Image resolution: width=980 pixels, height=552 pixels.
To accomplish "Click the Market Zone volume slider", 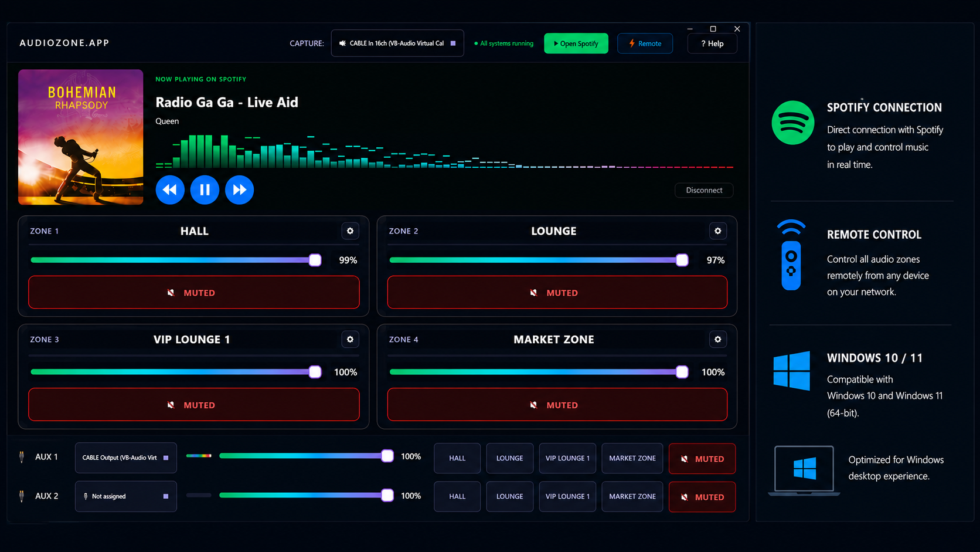I will 539,372.
